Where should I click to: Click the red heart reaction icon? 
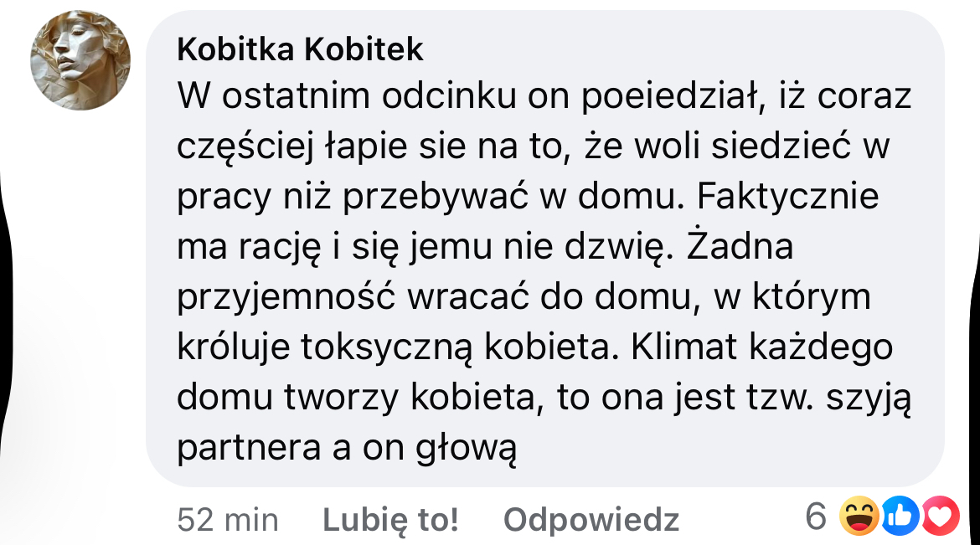tap(940, 517)
